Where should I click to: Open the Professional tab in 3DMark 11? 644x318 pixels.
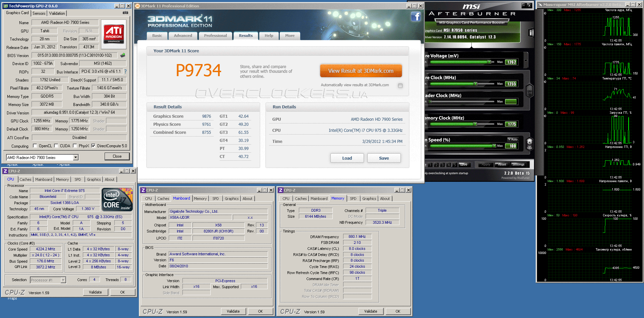click(215, 36)
